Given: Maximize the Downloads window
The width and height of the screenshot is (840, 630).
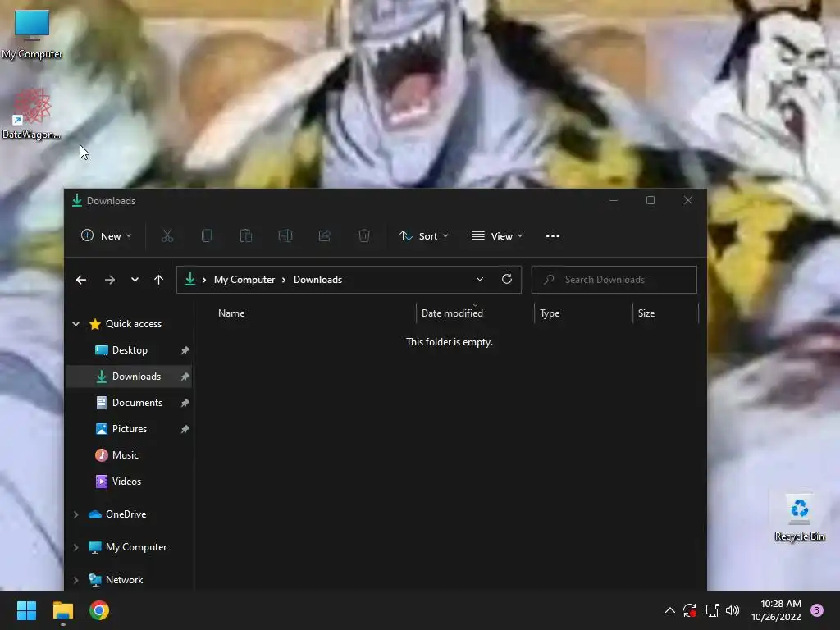Looking at the screenshot, I should point(651,200).
